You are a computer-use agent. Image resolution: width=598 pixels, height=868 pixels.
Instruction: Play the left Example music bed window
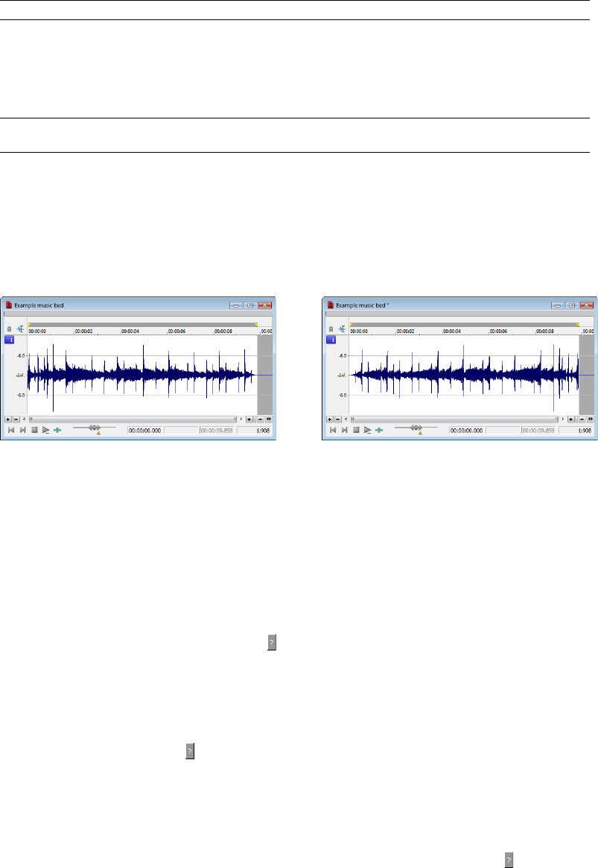(46, 430)
